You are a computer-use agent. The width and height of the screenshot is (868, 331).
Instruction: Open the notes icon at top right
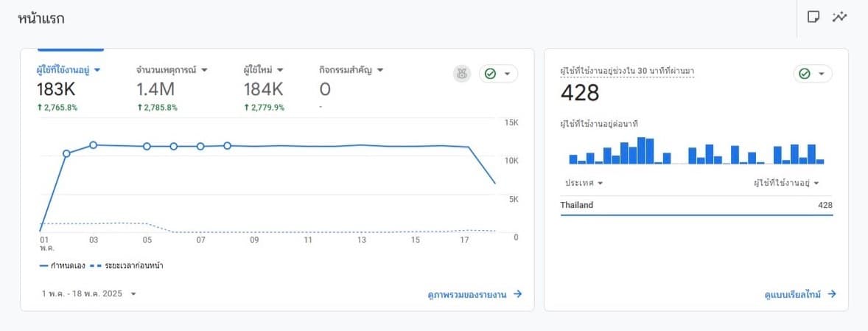click(813, 17)
